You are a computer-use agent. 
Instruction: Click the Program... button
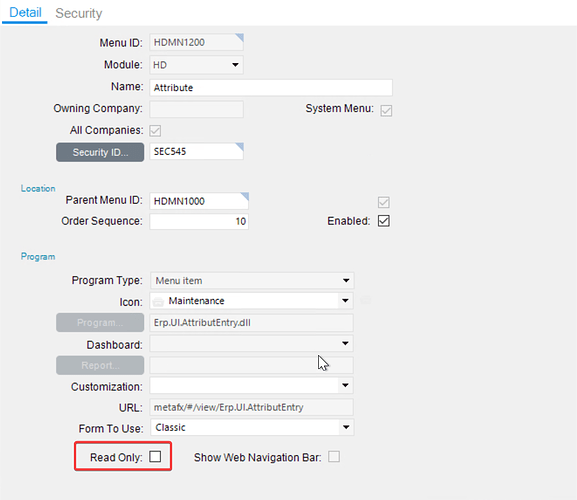point(100,322)
